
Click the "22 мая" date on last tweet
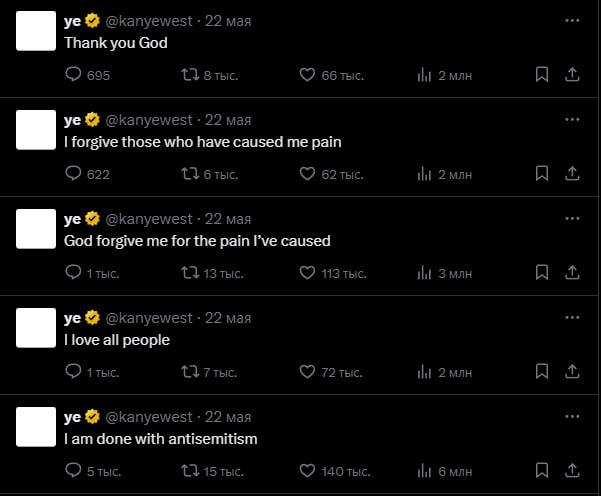(228, 417)
